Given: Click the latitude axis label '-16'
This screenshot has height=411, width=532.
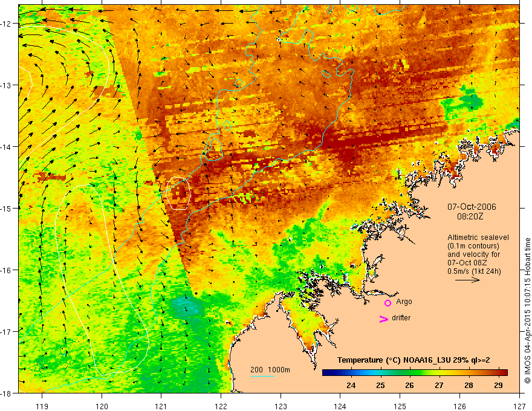Looking at the screenshot, I should pyautogui.click(x=5, y=270).
